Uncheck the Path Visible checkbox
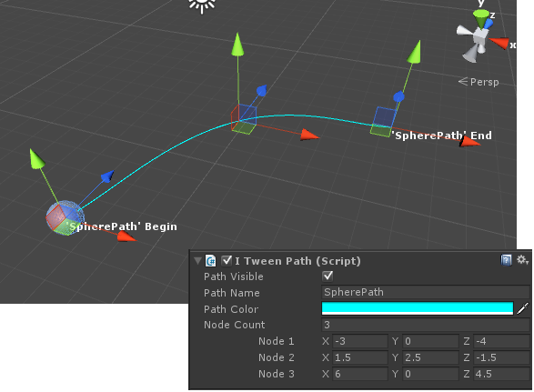534x392 pixels. 327,276
